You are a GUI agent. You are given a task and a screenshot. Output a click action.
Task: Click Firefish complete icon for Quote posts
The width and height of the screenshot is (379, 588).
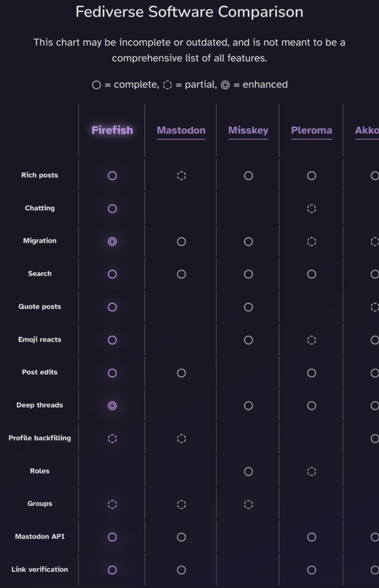tap(112, 307)
